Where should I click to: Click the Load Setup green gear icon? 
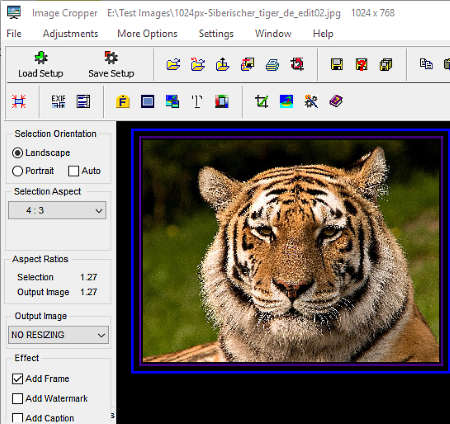41,58
